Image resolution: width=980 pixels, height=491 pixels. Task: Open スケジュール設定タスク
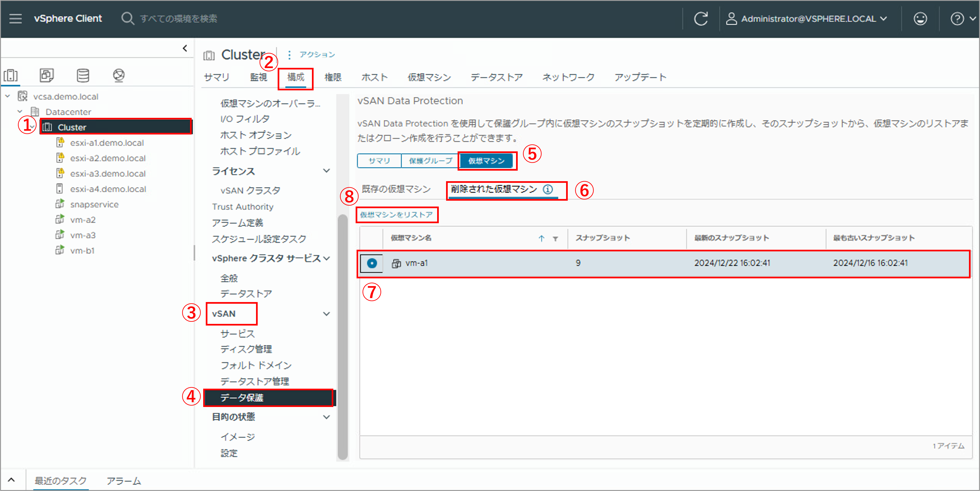coord(259,239)
